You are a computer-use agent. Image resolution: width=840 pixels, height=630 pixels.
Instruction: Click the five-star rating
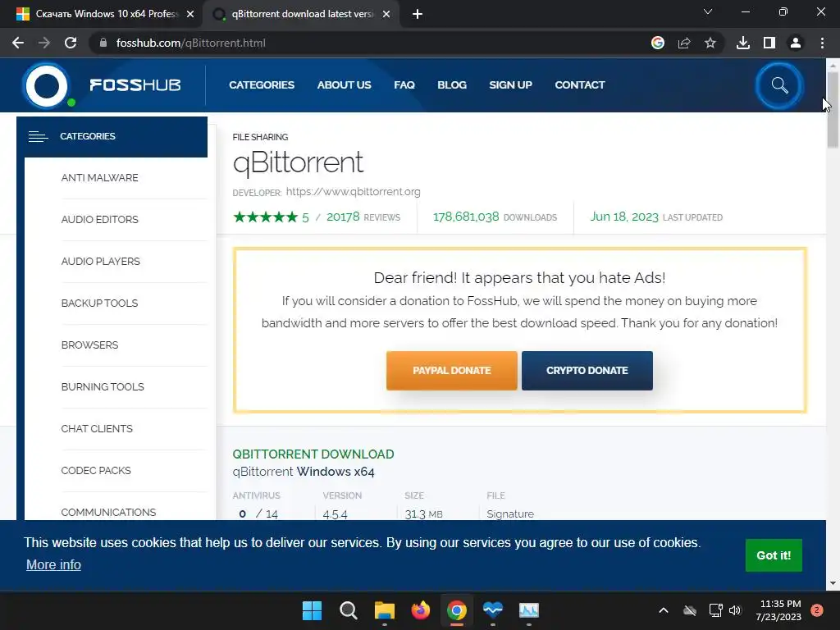[265, 217]
